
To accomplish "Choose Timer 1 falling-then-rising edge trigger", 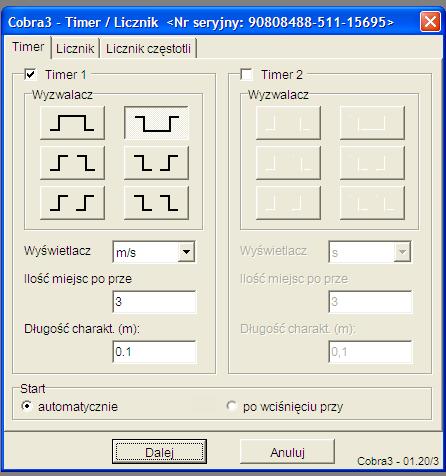I will tap(156, 163).
